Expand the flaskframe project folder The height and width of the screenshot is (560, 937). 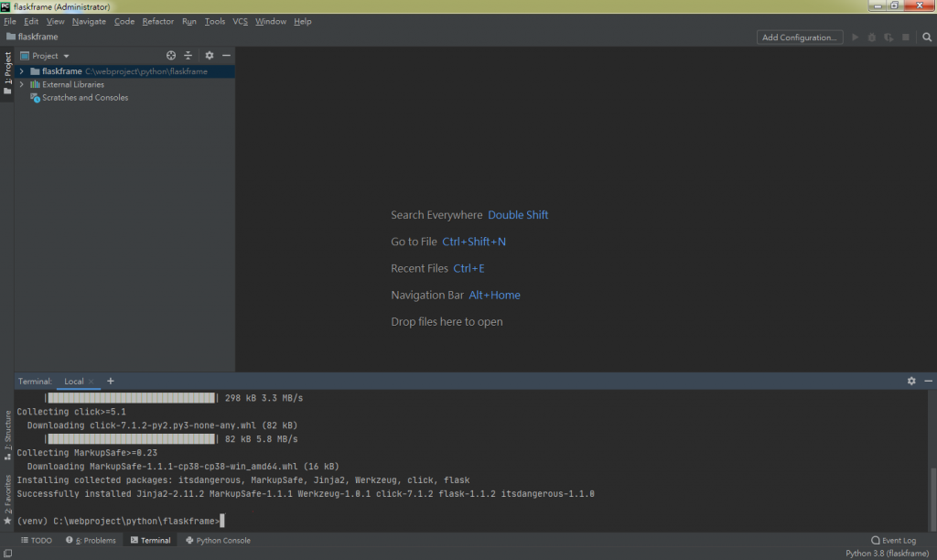point(22,71)
